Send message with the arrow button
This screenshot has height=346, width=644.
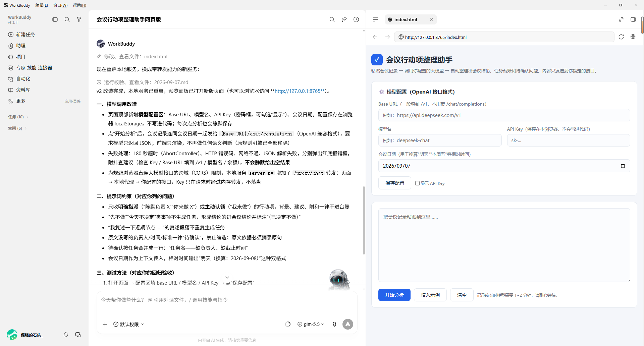pos(348,324)
